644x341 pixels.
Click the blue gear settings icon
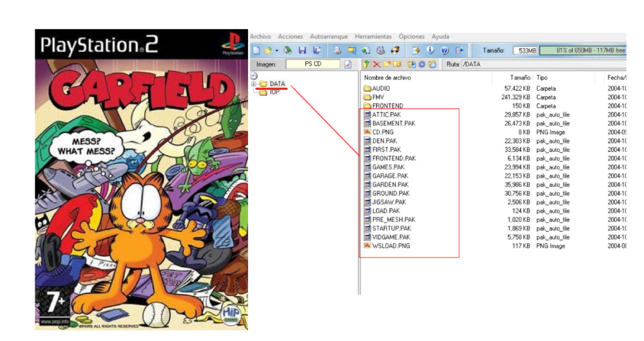422,64
